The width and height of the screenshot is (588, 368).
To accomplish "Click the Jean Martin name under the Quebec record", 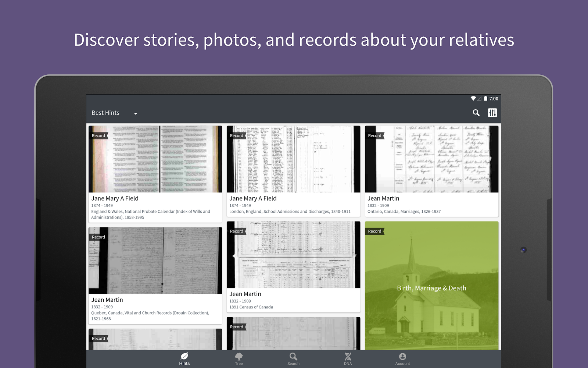I will click(107, 300).
